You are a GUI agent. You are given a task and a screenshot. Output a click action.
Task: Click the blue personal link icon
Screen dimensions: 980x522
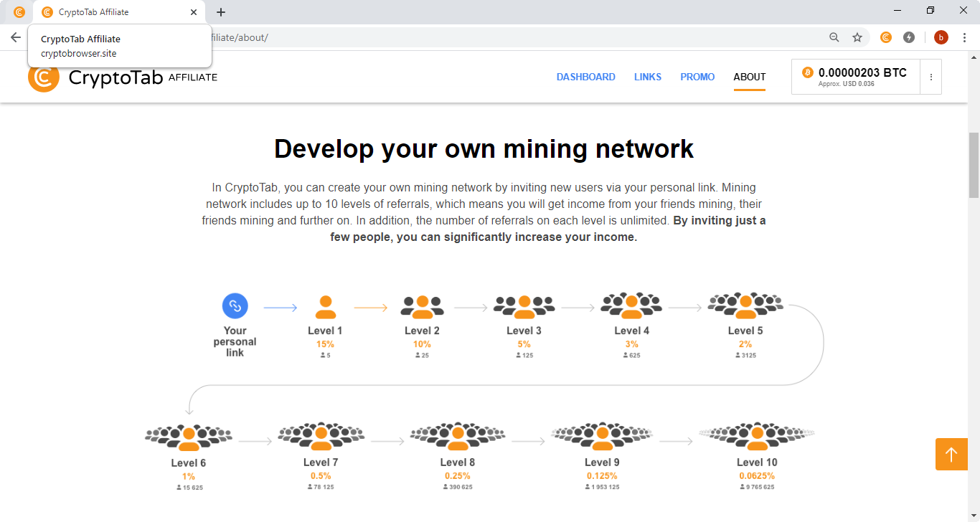tap(235, 306)
